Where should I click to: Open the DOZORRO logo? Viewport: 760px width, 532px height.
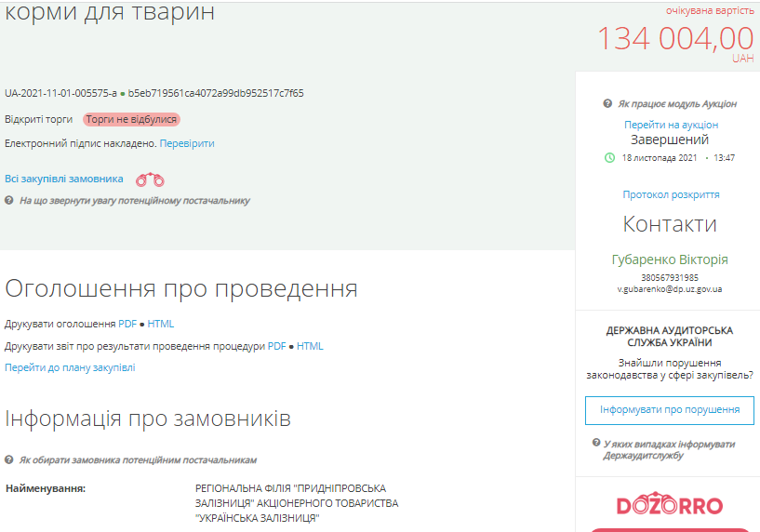670,506
